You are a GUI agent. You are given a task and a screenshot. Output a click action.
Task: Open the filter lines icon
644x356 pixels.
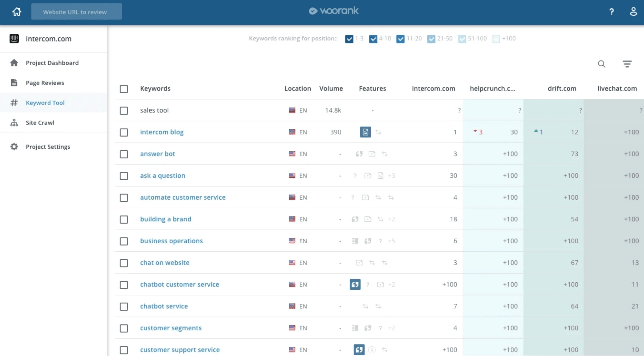627,64
